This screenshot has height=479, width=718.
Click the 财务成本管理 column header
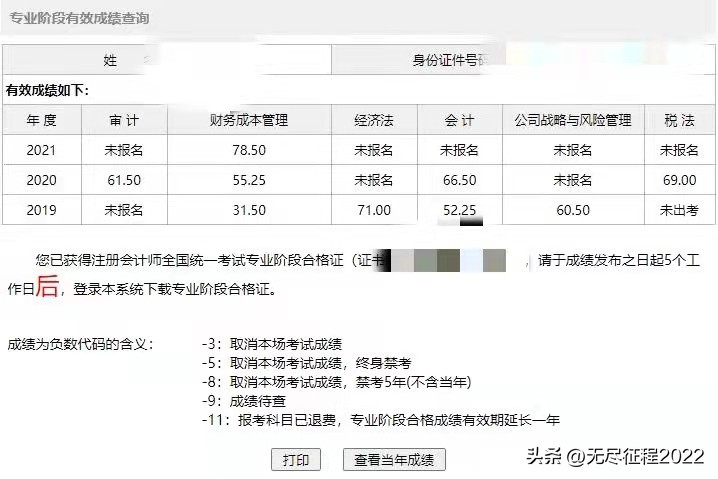(x=248, y=120)
